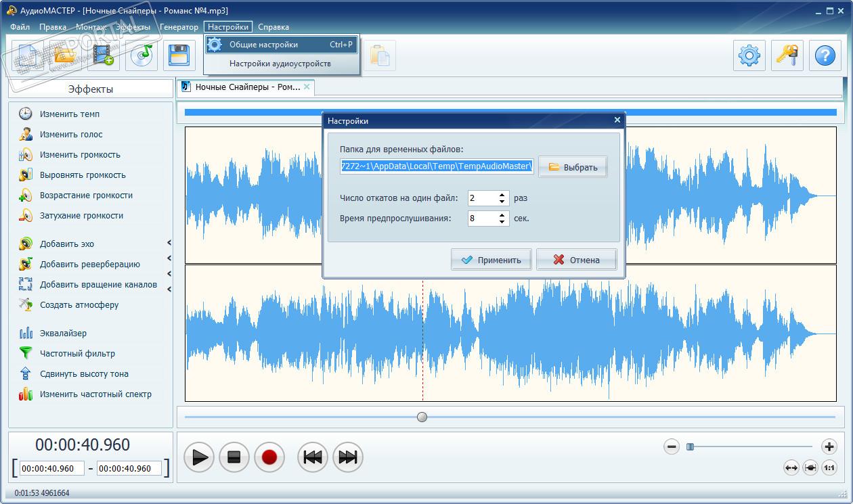
Task: Click the temporary files folder path field
Action: pyautogui.click(x=437, y=166)
